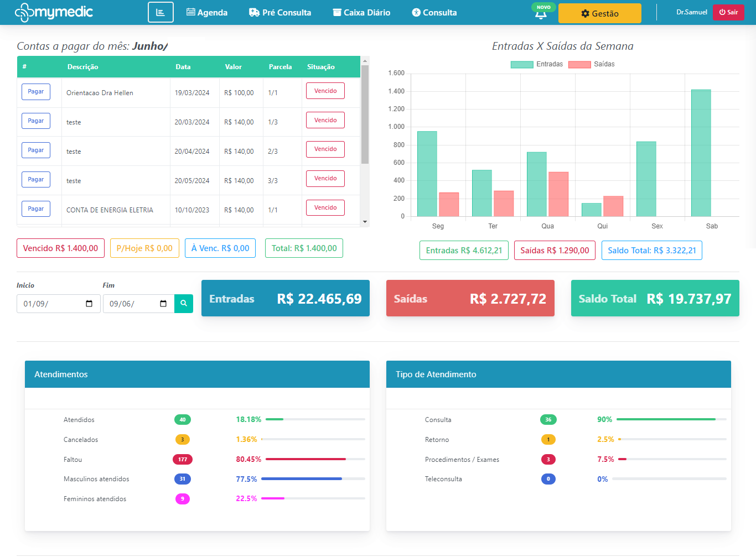Image resolution: width=756 pixels, height=557 pixels.
Task: Open the dashboard chart icon button
Action: 160,12
